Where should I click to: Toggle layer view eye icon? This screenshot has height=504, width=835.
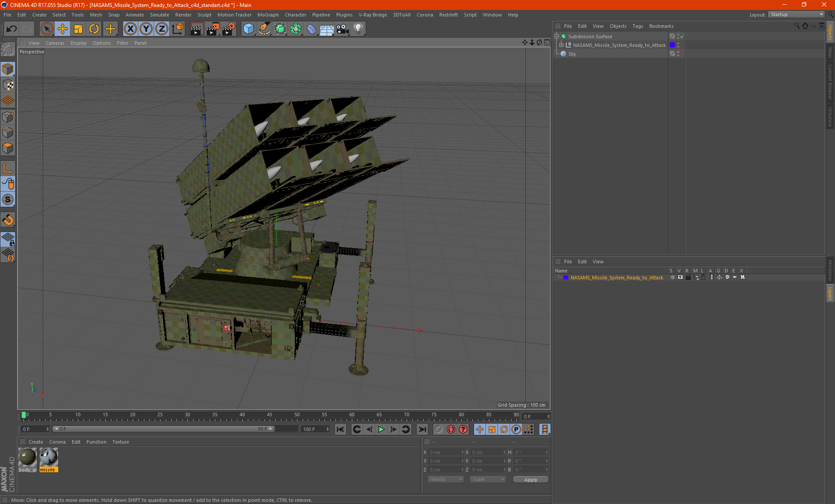tap(680, 277)
